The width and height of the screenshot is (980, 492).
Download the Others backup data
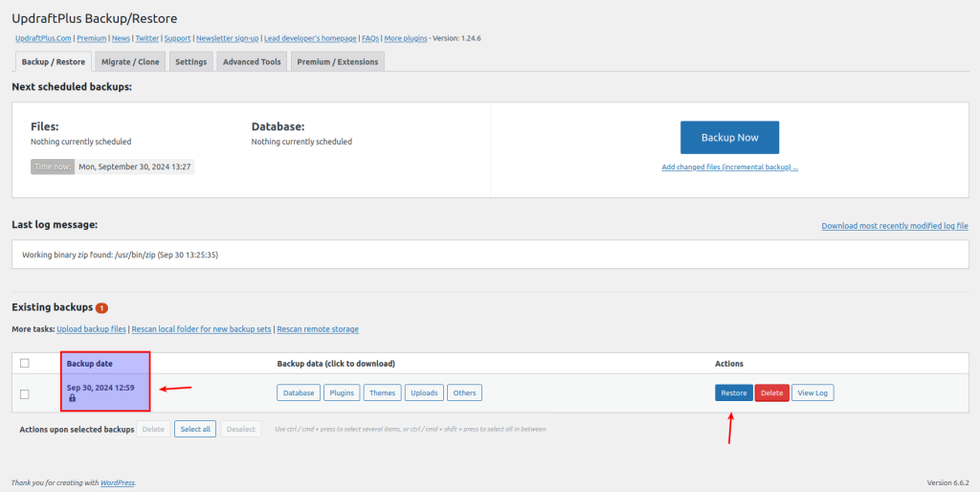point(464,392)
